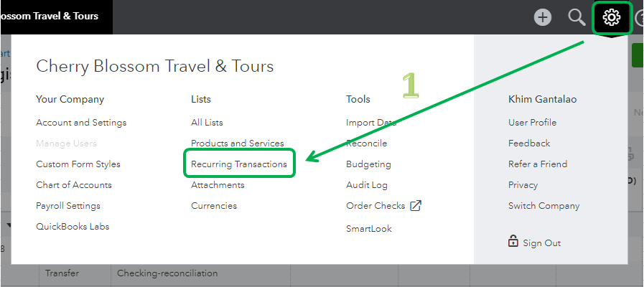Image resolution: width=644 pixels, height=287 pixels.
Task: Open Chart of Accounts
Action: (74, 185)
